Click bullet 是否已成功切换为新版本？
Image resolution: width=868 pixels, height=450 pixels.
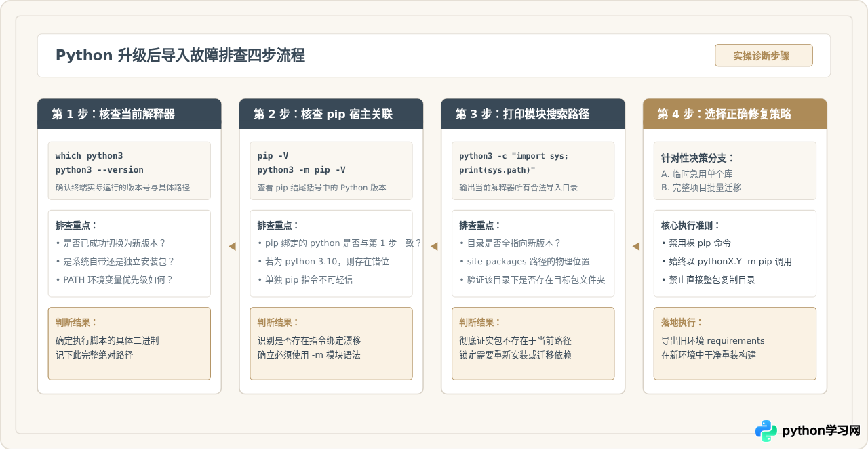(x=111, y=243)
